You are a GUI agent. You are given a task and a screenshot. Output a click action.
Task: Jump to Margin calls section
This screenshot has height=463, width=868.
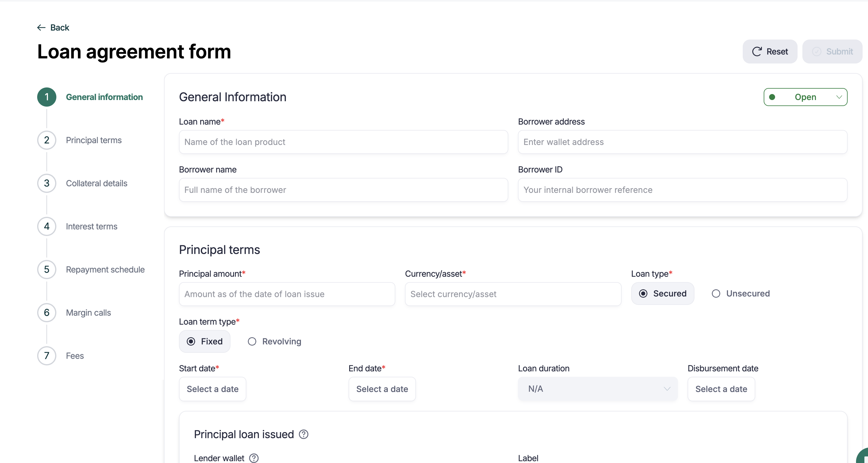pyautogui.click(x=88, y=312)
